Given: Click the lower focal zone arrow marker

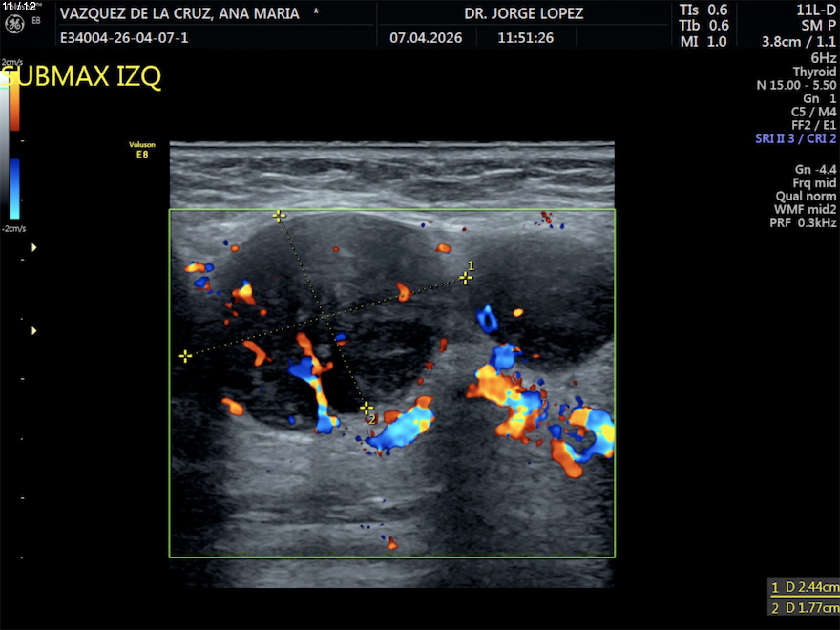Looking at the screenshot, I should point(34,331).
